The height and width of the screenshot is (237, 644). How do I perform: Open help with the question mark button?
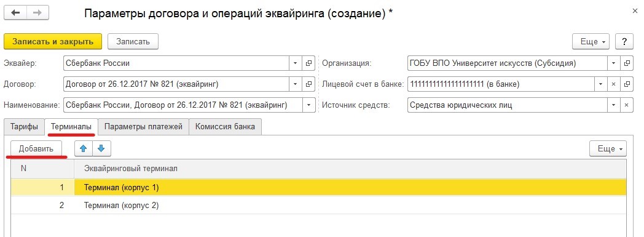[624, 42]
